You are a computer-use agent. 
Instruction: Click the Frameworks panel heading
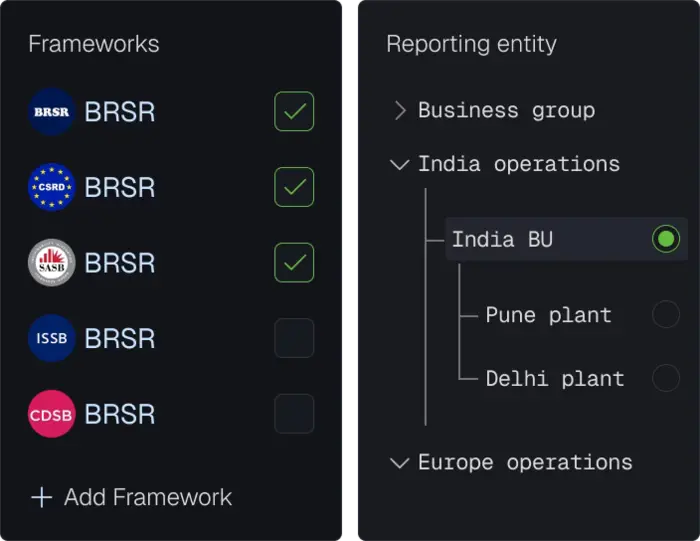point(94,44)
